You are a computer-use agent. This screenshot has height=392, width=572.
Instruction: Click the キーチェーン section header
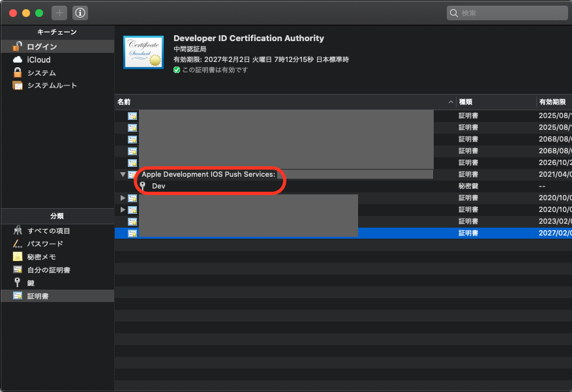pos(57,32)
